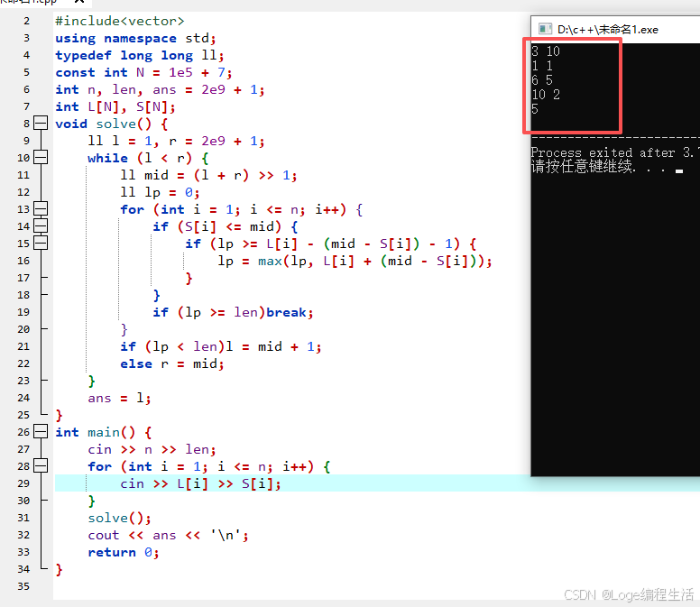
Task: Collapse the while loop fold at line 10
Action: (41, 157)
